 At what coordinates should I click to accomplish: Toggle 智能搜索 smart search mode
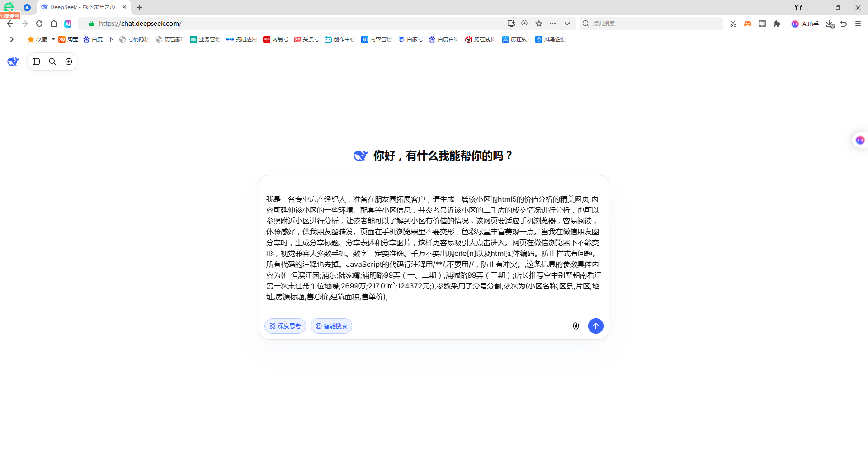(331, 326)
